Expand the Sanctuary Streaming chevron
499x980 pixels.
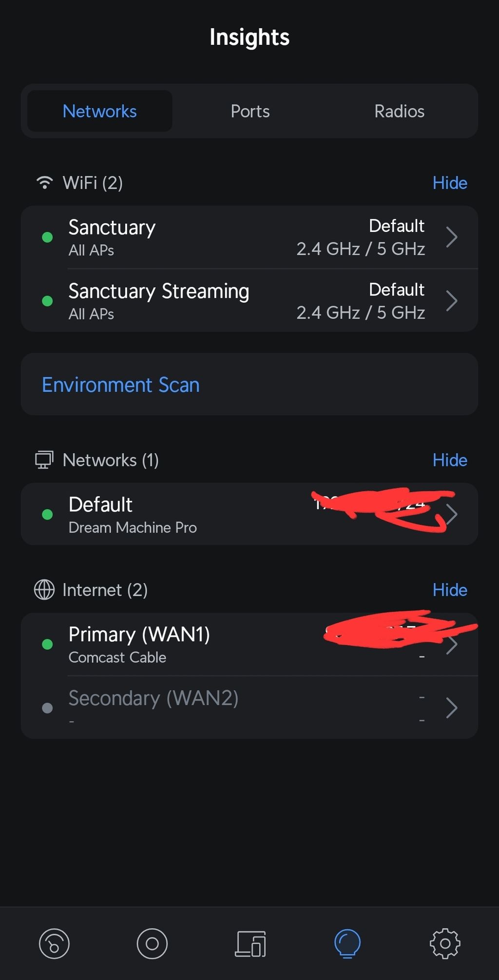tap(452, 301)
